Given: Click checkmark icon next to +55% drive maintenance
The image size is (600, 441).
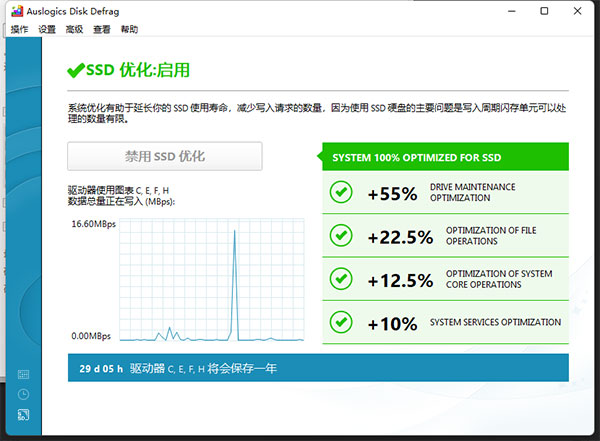Looking at the screenshot, I should tap(341, 193).
